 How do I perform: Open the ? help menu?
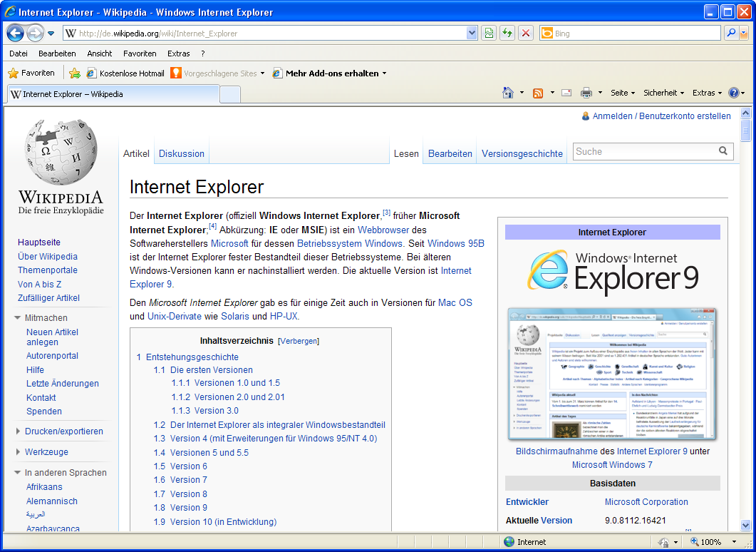[203, 53]
